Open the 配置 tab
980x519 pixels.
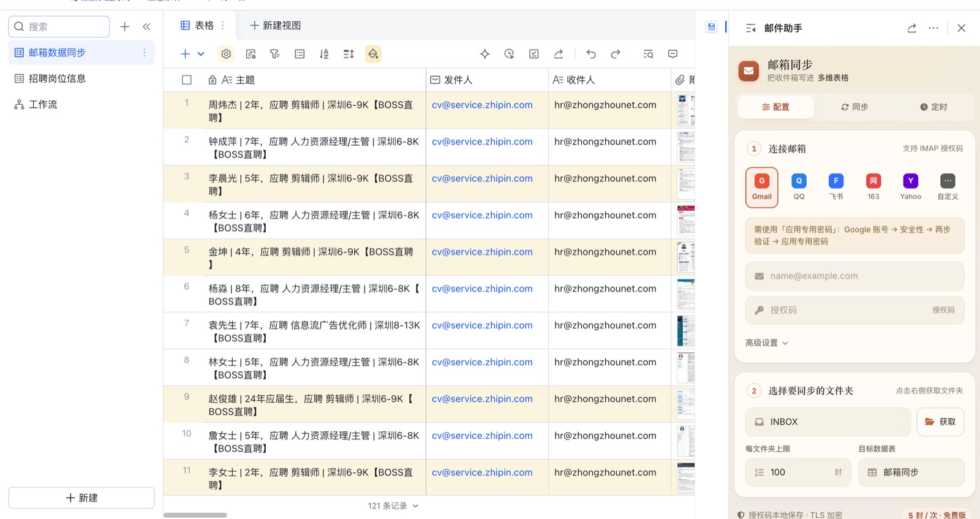[x=776, y=107]
